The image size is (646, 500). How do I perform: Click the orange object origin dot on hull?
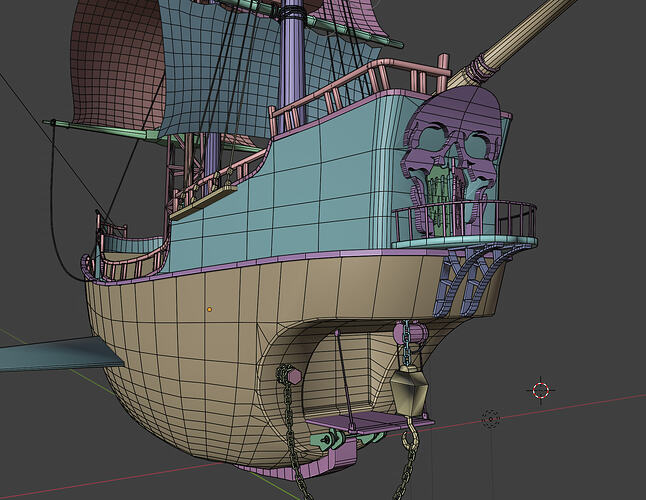[209, 309]
